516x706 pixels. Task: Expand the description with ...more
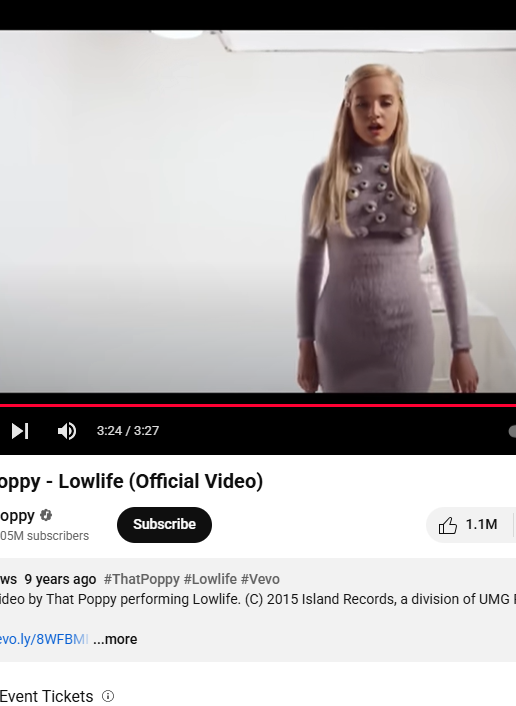coord(115,639)
